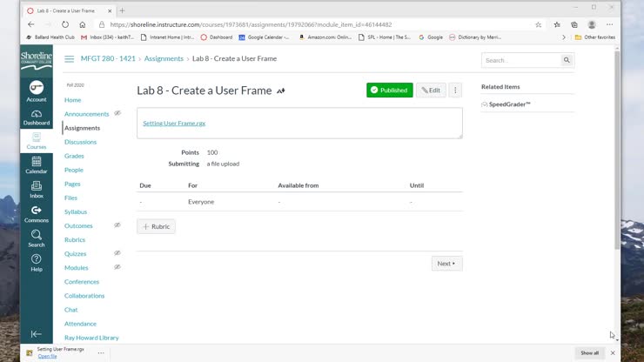Click the browser Home icon
The height and width of the screenshot is (362, 644).
pyautogui.click(x=82, y=24)
